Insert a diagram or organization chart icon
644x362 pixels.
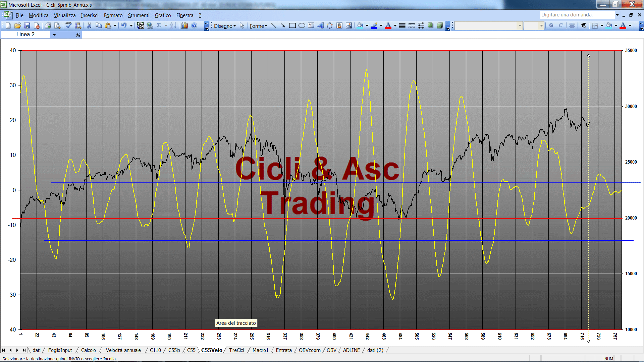[x=330, y=25]
